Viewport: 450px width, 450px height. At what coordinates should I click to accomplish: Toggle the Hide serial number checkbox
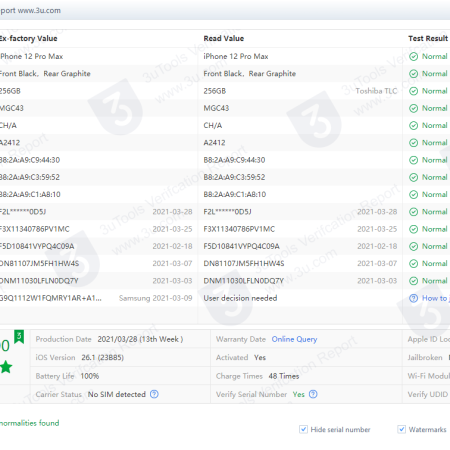[x=303, y=429]
